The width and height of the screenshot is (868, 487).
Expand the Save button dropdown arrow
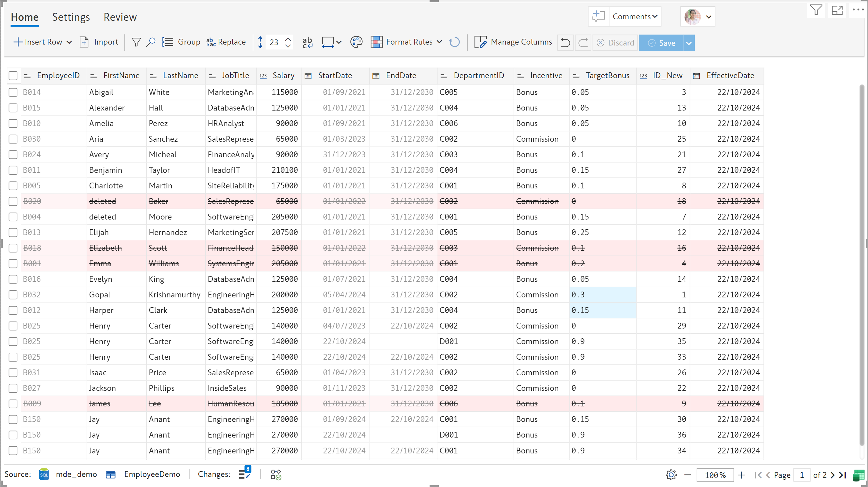pos(689,43)
